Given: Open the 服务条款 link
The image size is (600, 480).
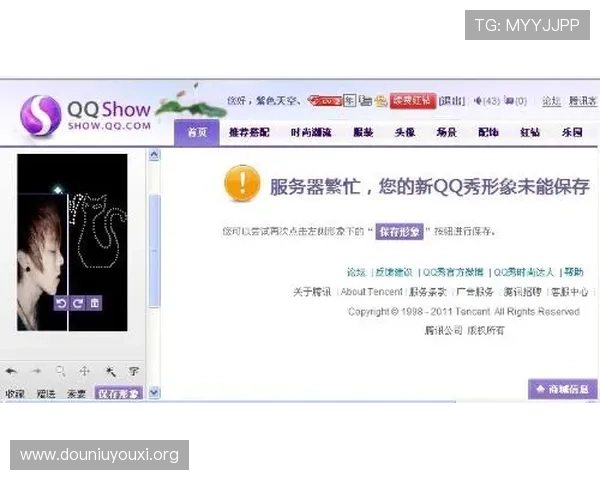Looking at the screenshot, I should point(428,292).
